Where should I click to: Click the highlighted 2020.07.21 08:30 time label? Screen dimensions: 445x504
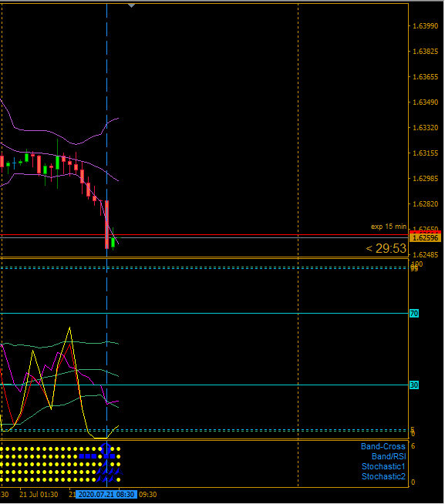106,494
